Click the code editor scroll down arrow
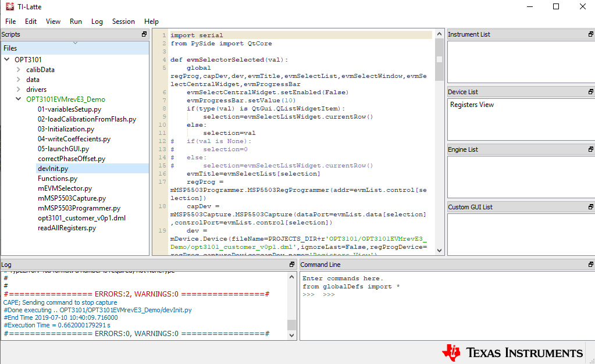The image size is (595, 364). tap(440, 251)
